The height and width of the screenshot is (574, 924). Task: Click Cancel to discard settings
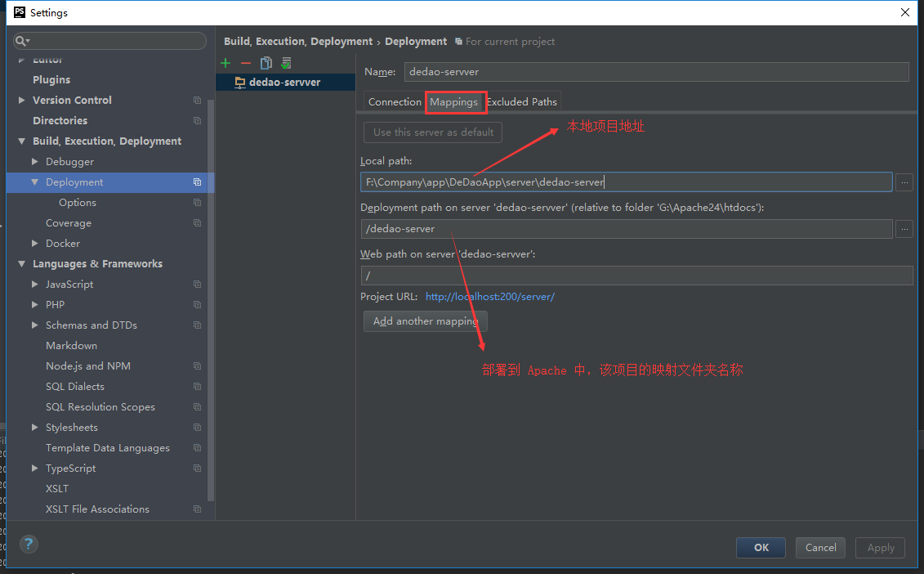pos(820,548)
